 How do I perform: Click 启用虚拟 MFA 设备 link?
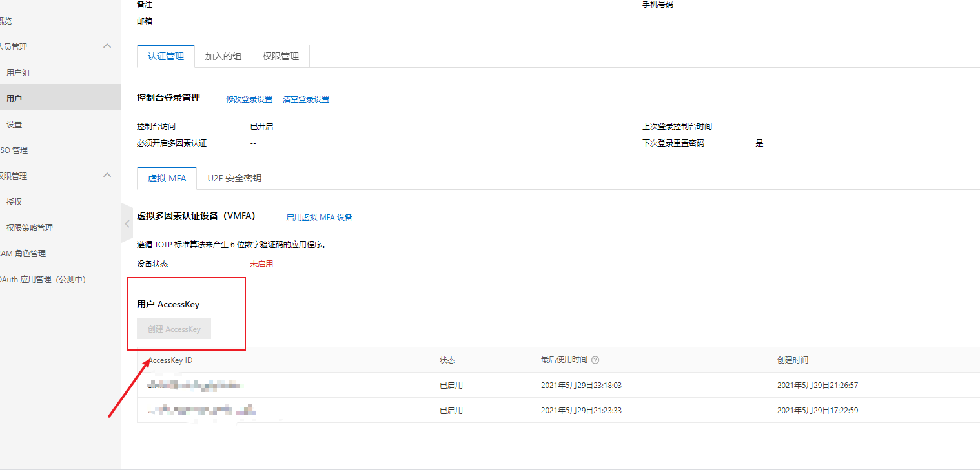(320, 218)
